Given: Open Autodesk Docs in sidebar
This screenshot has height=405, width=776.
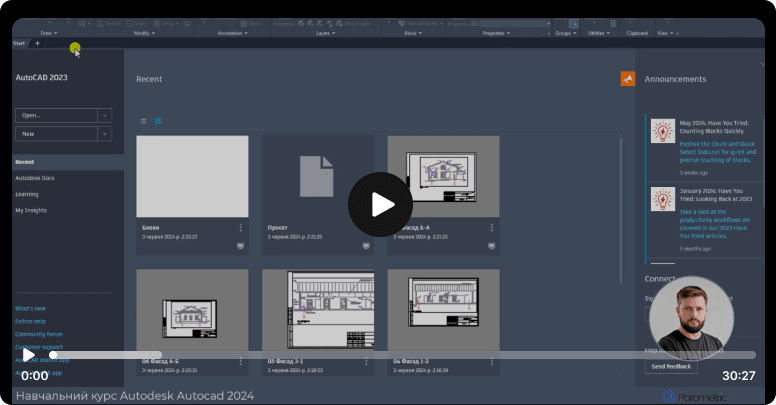Looking at the screenshot, I should tap(35, 178).
